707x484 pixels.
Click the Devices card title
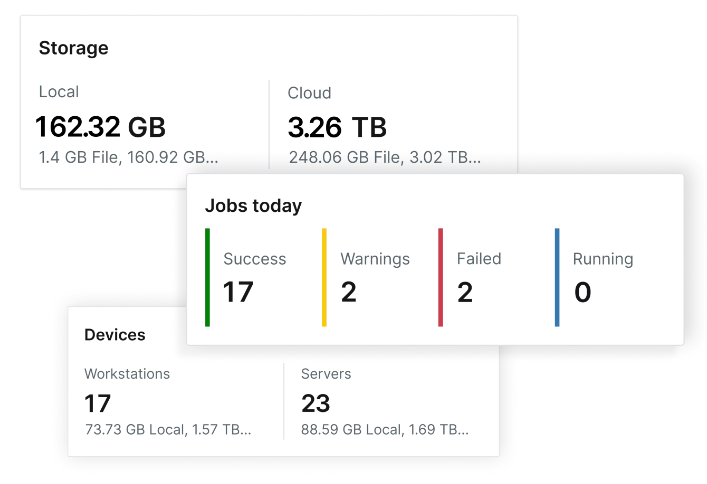tap(115, 335)
